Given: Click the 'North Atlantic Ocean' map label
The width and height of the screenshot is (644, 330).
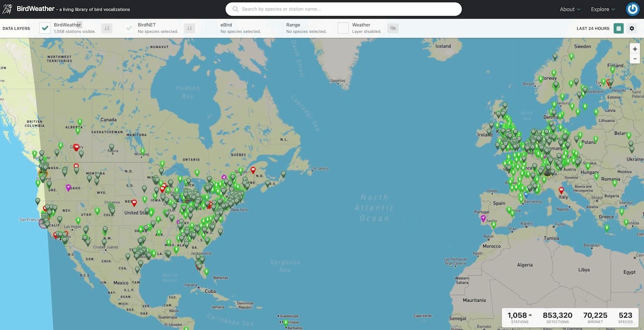Looking at the screenshot, I should click(x=374, y=207).
